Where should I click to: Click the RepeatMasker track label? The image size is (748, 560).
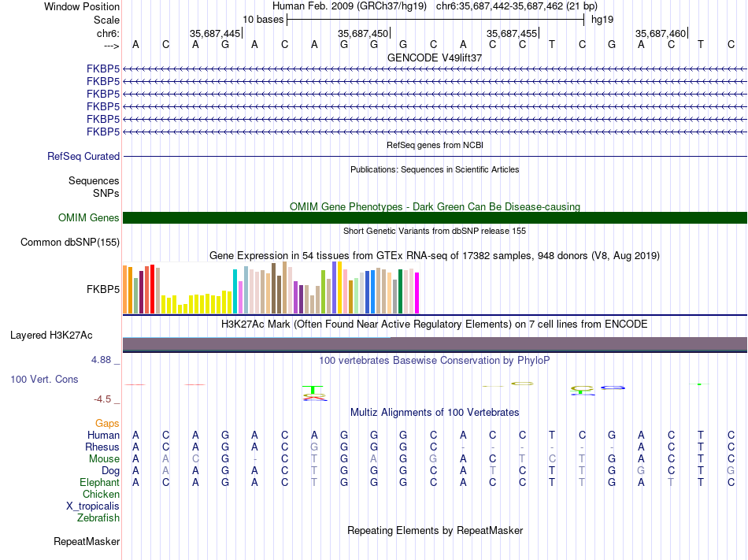pos(87,542)
